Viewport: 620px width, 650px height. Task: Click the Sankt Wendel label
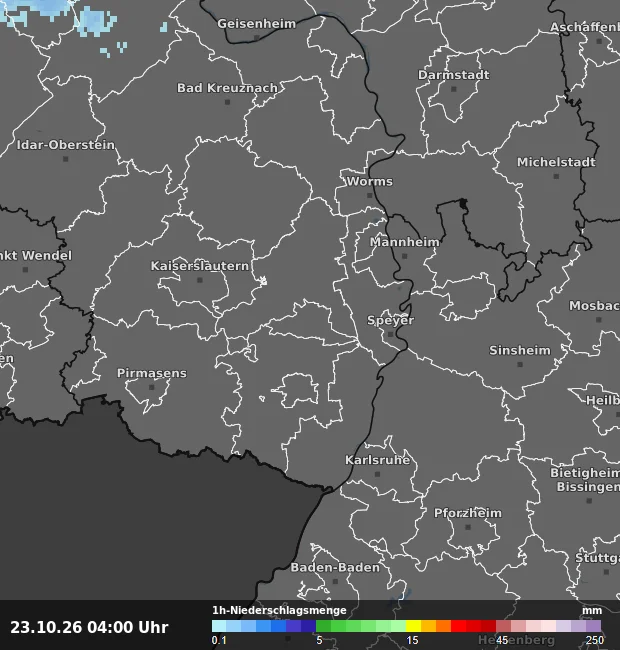coord(36,255)
